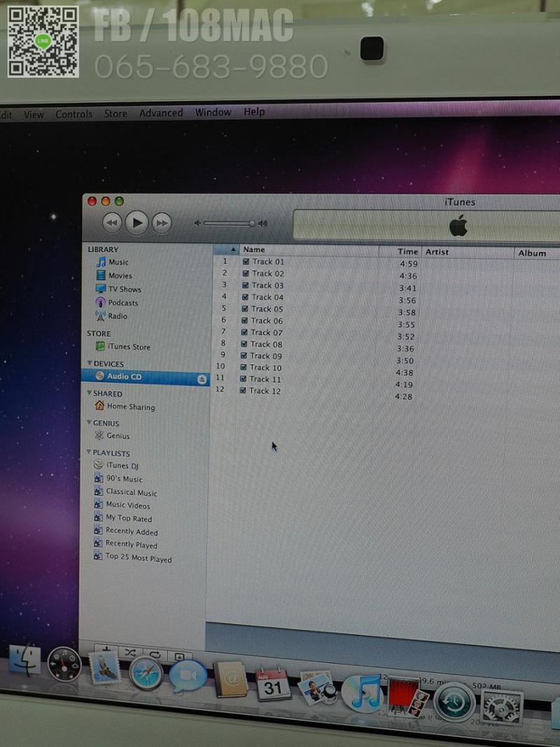Image resolution: width=560 pixels, height=747 pixels.
Task: Open the View menu
Action: 34,114
